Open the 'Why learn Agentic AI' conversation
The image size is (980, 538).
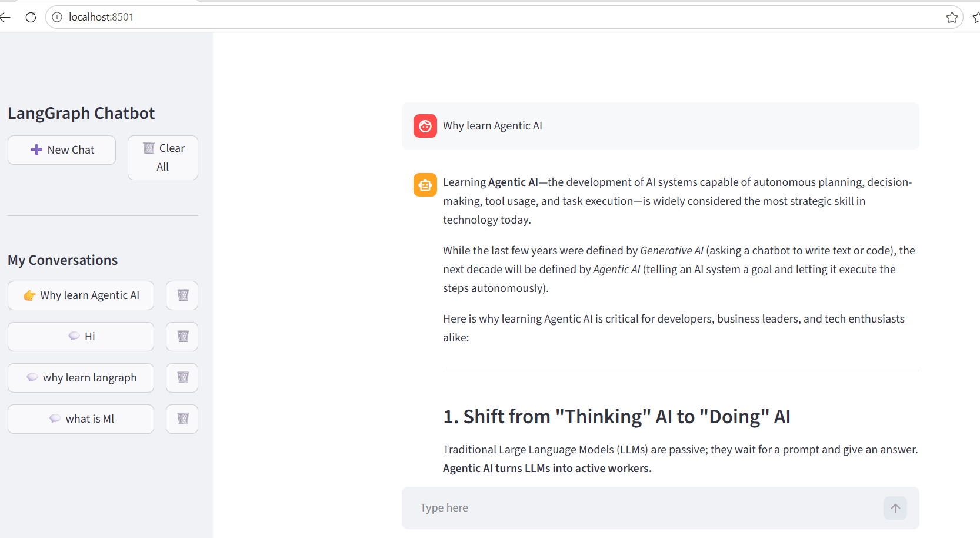point(81,295)
